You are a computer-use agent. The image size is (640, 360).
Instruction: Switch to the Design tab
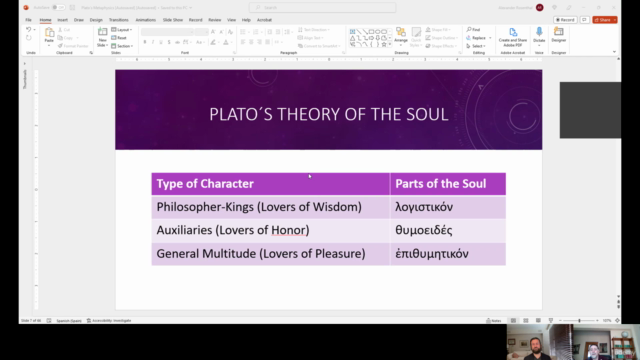click(x=96, y=20)
